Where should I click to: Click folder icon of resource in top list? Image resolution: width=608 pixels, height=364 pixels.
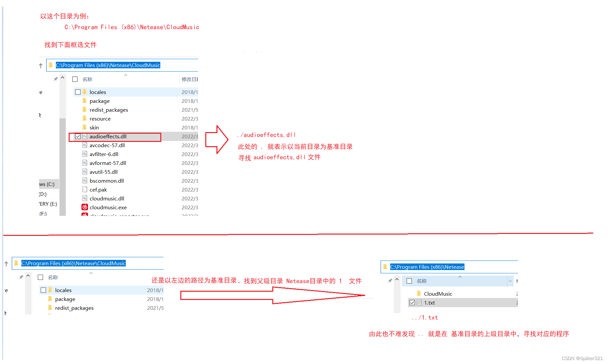[x=84, y=118]
